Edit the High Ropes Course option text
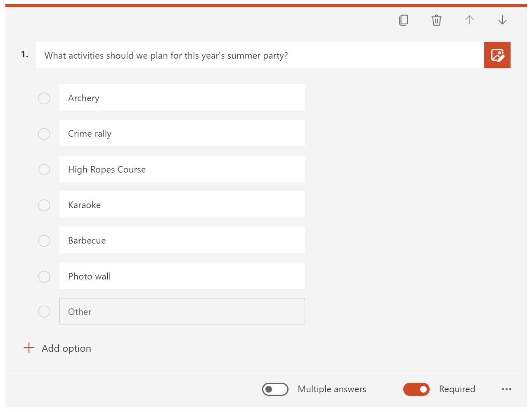 click(182, 169)
